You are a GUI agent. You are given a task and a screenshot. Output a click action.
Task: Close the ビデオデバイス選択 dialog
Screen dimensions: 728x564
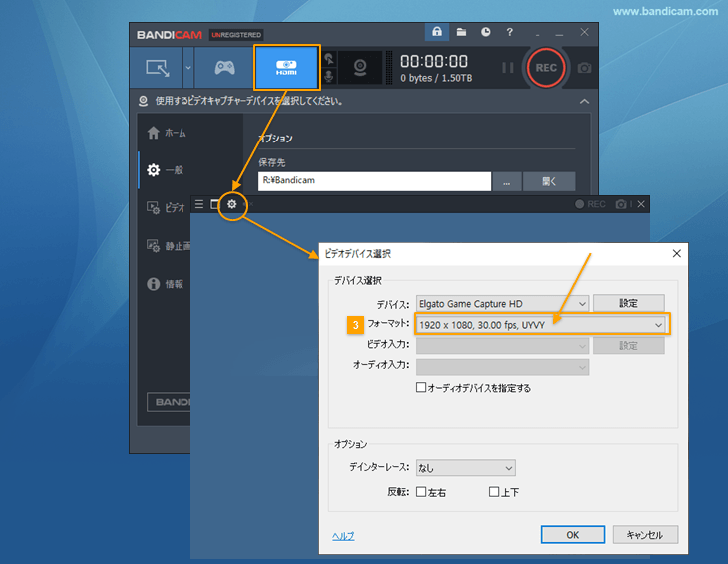tap(677, 253)
